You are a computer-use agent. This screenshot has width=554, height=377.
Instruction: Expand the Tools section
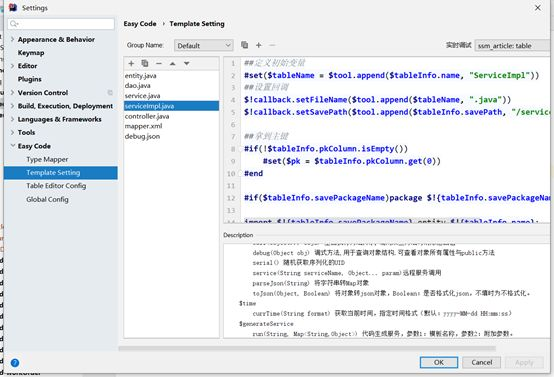click(x=12, y=132)
